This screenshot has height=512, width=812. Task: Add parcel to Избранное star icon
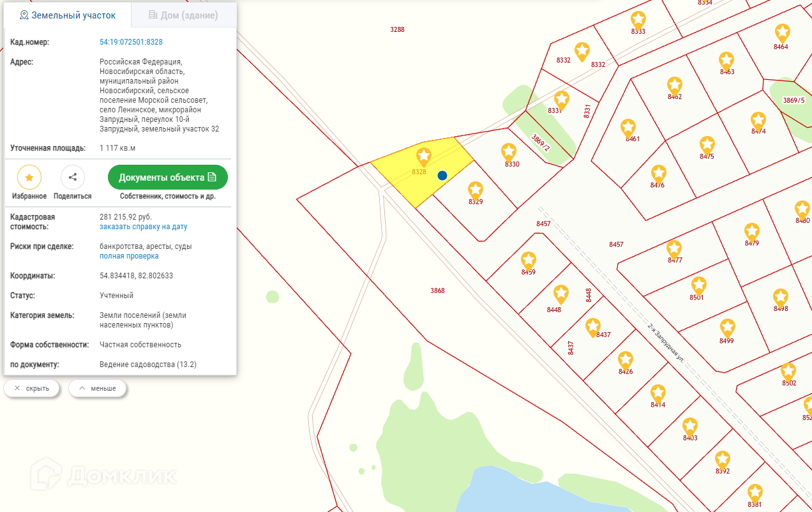pyautogui.click(x=29, y=177)
